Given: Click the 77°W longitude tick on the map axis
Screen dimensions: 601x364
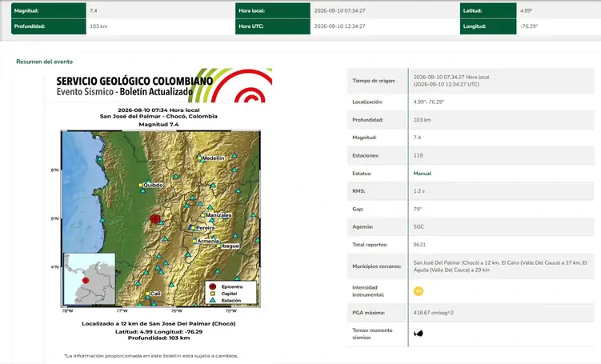Looking at the screenshot, I should (x=122, y=310).
